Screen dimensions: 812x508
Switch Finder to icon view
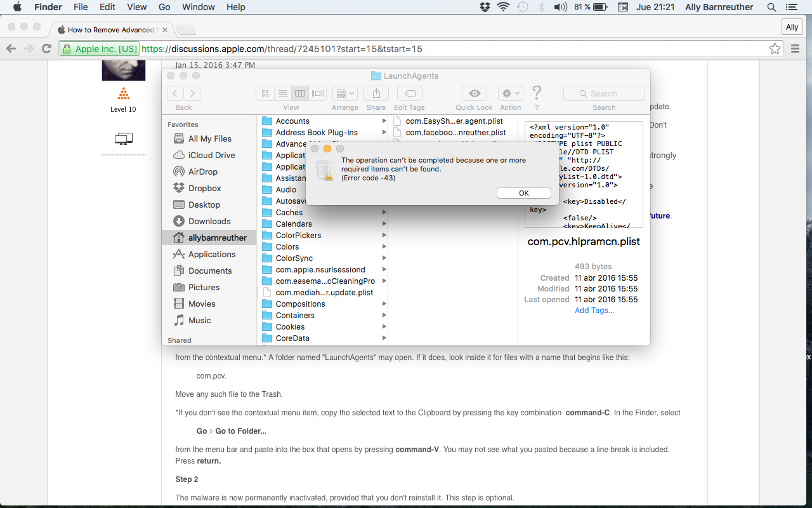[x=265, y=93]
